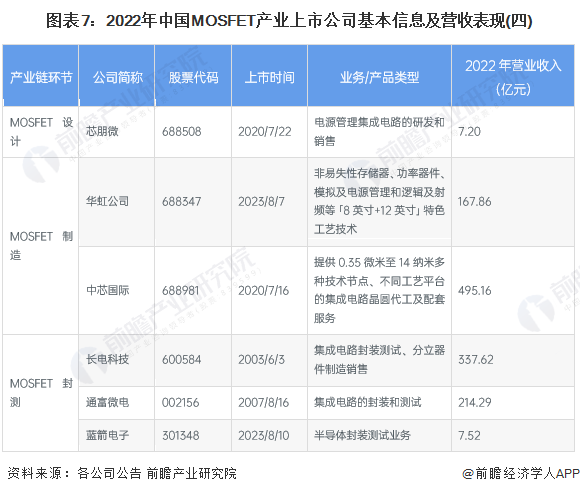
Task: Select the 公司简称 column header
Action: pyautogui.click(x=117, y=76)
